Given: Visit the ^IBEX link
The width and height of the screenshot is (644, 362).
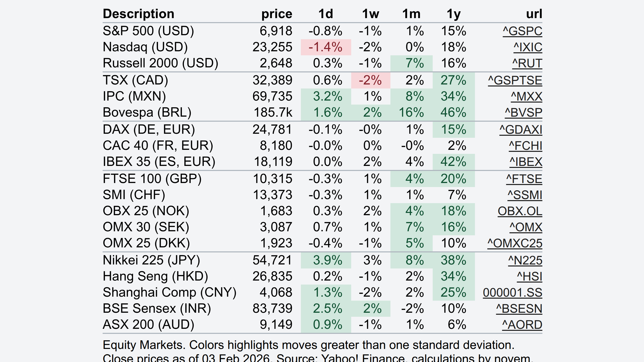Looking at the screenshot, I should (x=526, y=162).
